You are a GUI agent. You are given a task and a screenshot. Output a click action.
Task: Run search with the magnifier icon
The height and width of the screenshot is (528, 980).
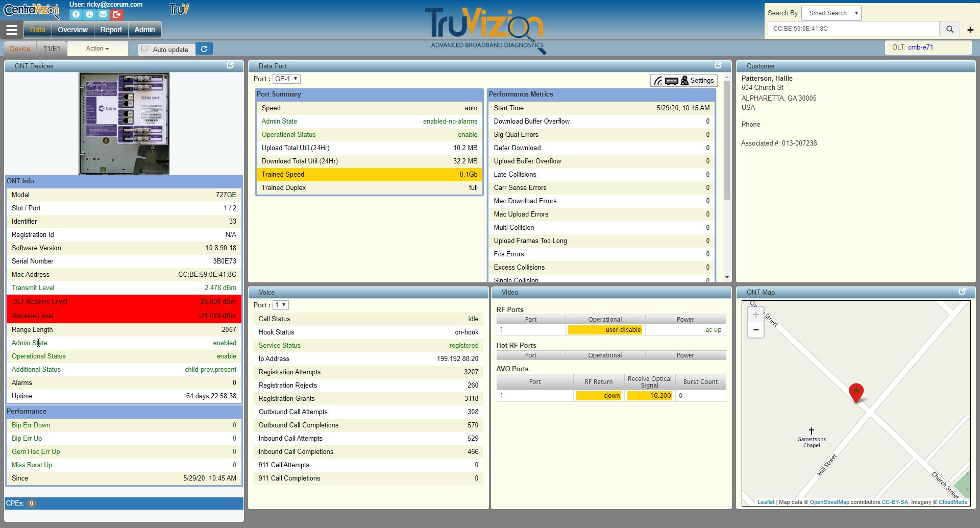point(949,29)
